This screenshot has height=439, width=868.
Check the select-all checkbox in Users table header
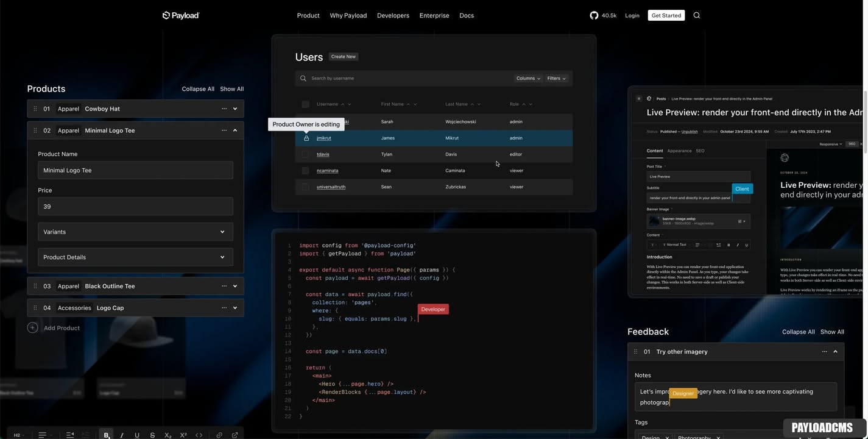[x=306, y=104]
